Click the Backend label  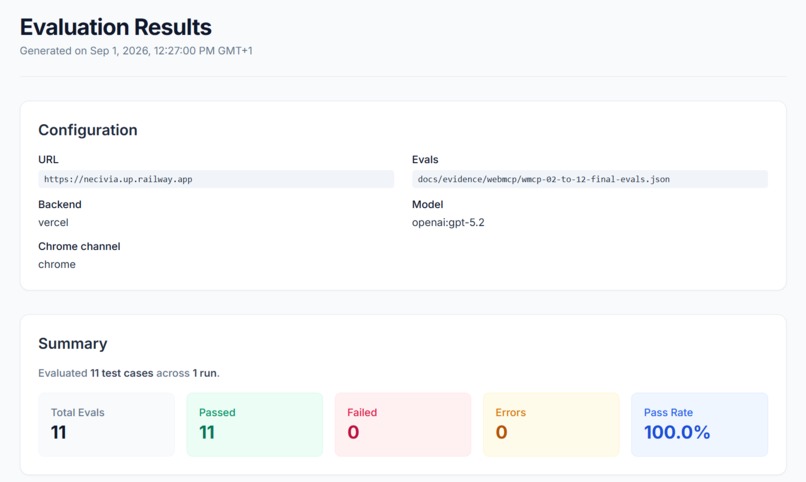click(x=60, y=205)
